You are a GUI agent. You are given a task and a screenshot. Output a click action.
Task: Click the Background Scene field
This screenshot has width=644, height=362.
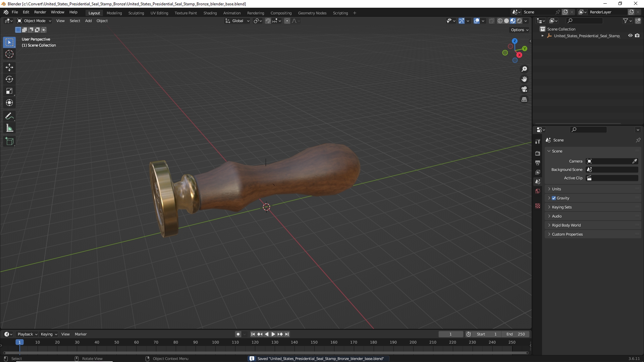tap(612, 170)
